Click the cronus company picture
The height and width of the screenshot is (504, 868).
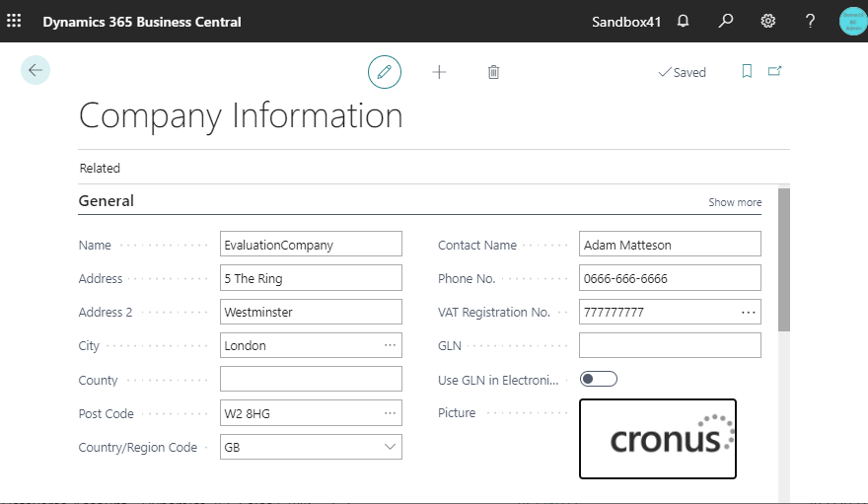click(x=658, y=439)
